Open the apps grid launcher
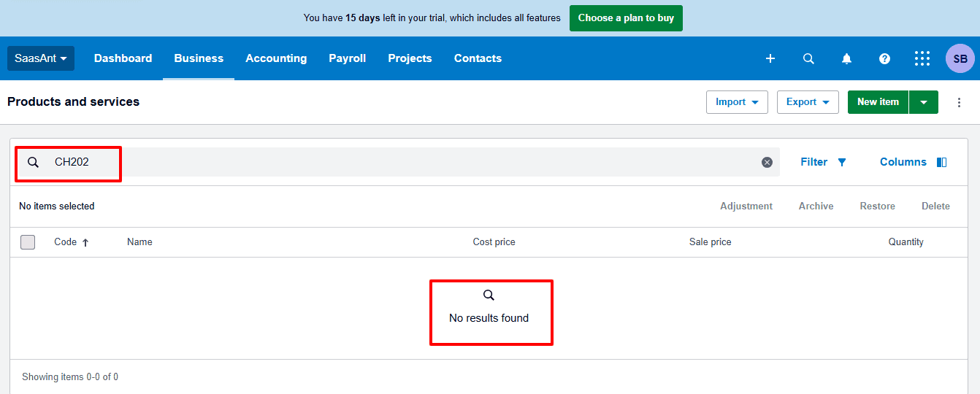The width and height of the screenshot is (980, 394). (x=922, y=58)
